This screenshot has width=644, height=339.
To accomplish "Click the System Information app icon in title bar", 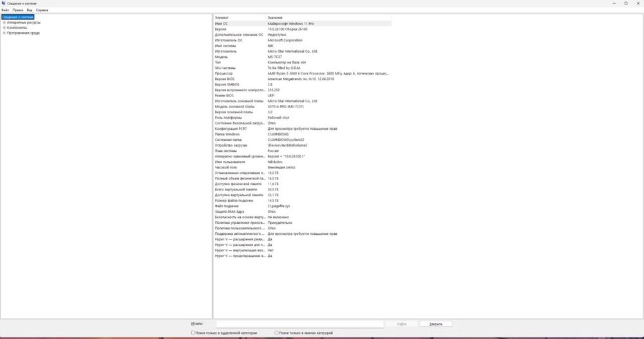I will 3,3.
